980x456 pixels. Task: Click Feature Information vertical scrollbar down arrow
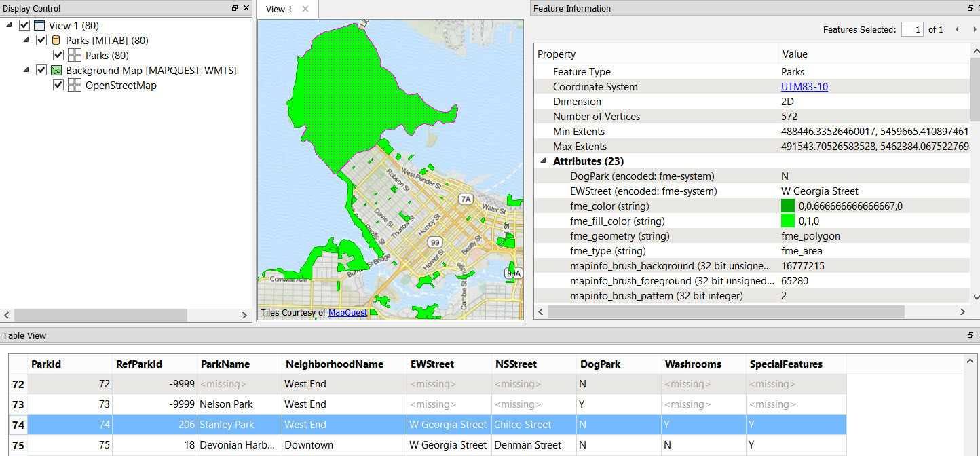point(975,297)
